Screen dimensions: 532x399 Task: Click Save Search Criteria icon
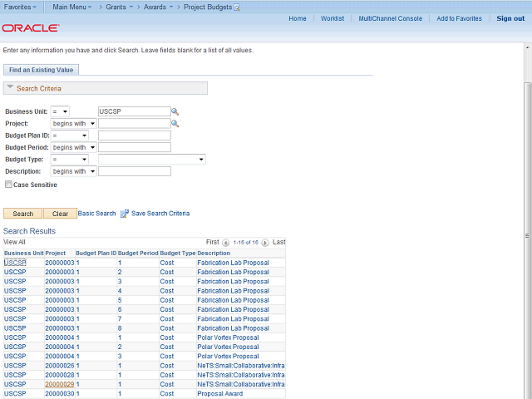point(125,214)
